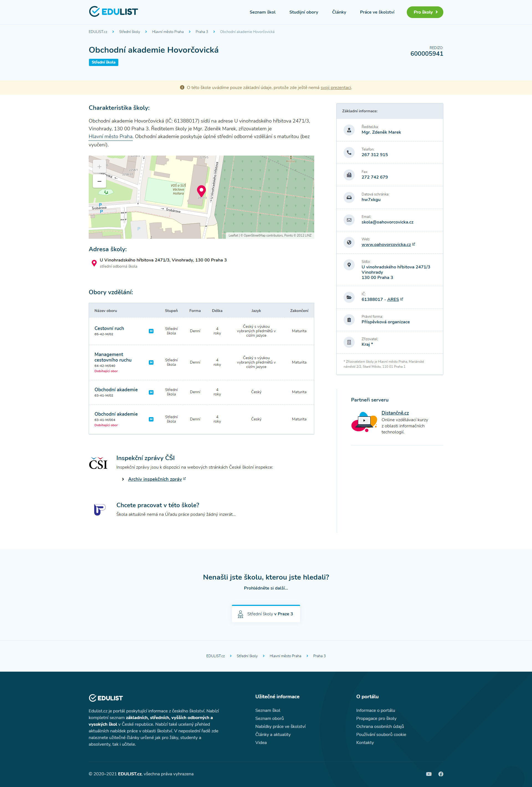Open Hlavní město Praha top breadcrumb
This screenshot has height=787, width=532.
pyautogui.click(x=168, y=32)
